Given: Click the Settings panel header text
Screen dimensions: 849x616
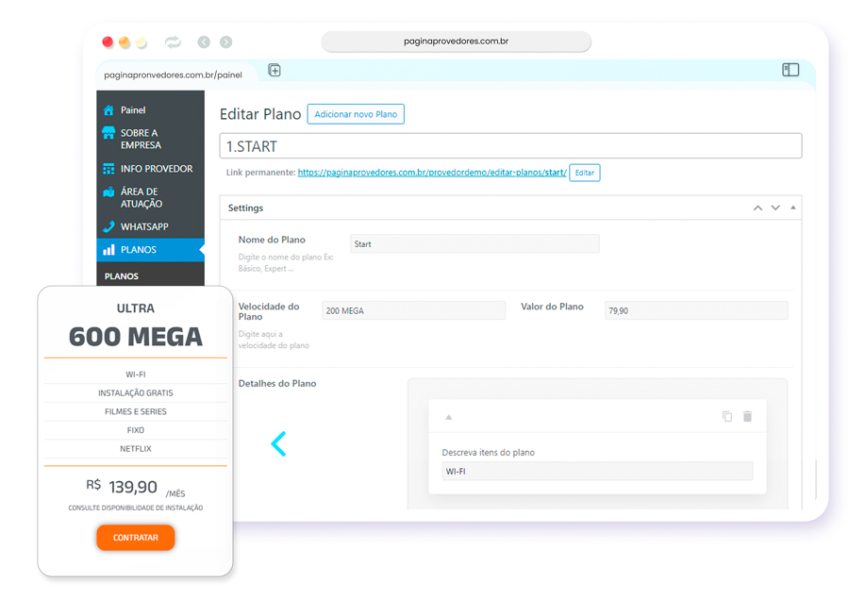Looking at the screenshot, I should click(246, 208).
